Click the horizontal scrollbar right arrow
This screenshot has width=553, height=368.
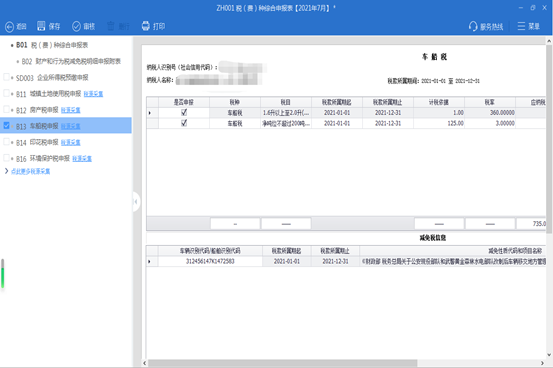pos(542,363)
